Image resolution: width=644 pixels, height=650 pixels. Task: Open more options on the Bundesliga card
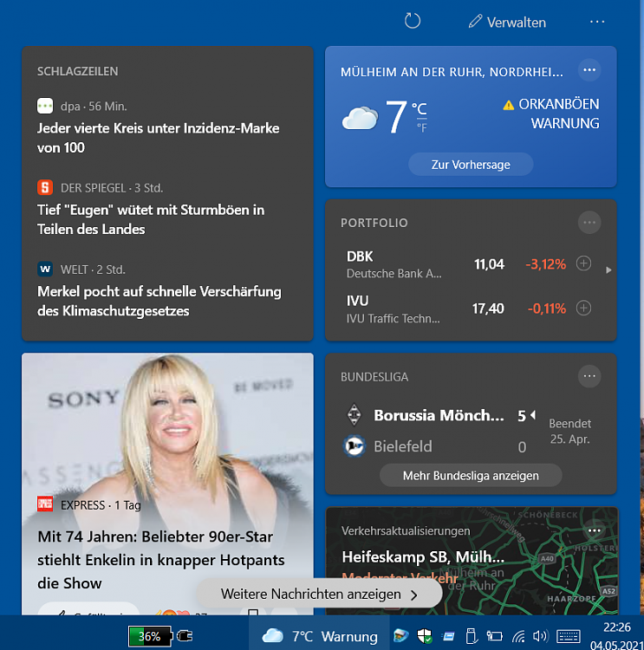(x=589, y=376)
